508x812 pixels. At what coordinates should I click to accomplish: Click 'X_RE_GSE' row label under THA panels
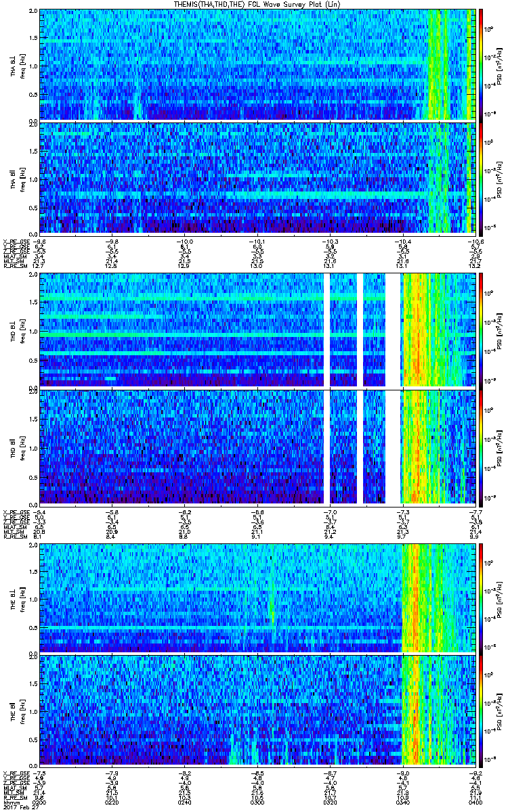(16, 241)
